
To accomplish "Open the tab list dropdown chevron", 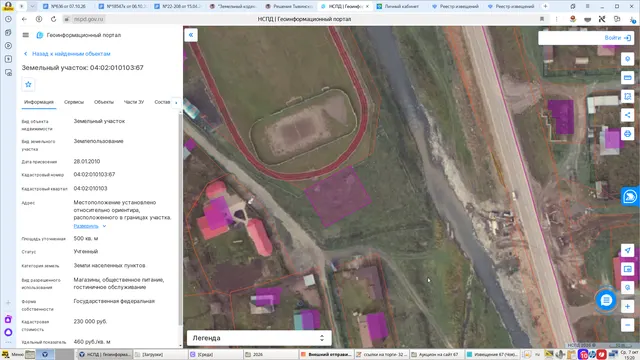I will pyautogui.click(x=32, y=6).
